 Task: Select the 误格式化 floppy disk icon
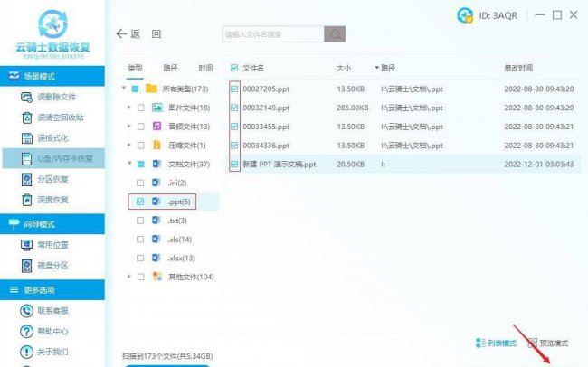coord(26,138)
